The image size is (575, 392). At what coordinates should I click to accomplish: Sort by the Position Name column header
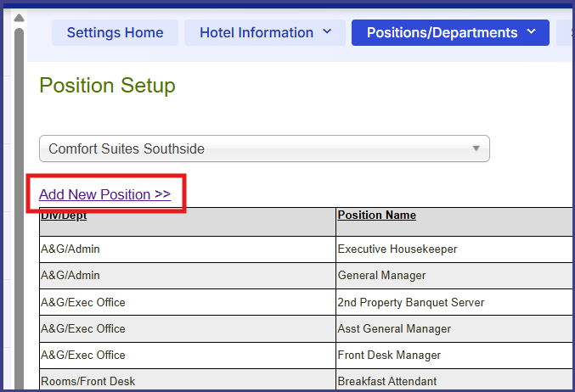[376, 216]
